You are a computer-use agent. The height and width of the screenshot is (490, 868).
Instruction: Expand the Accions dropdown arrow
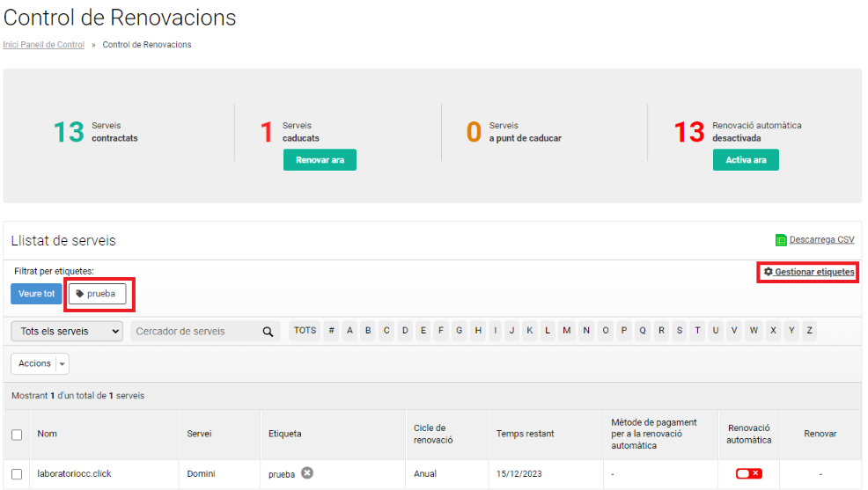click(x=62, y=364)
